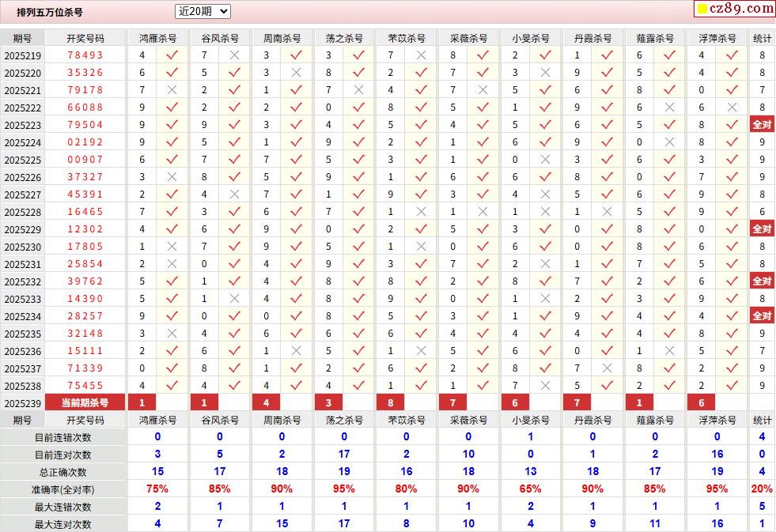Image resolution: width=776 pixels, height=532 pixels.
Task: Click the 排列五万位杀号 page title
Action: coord(50,12)
